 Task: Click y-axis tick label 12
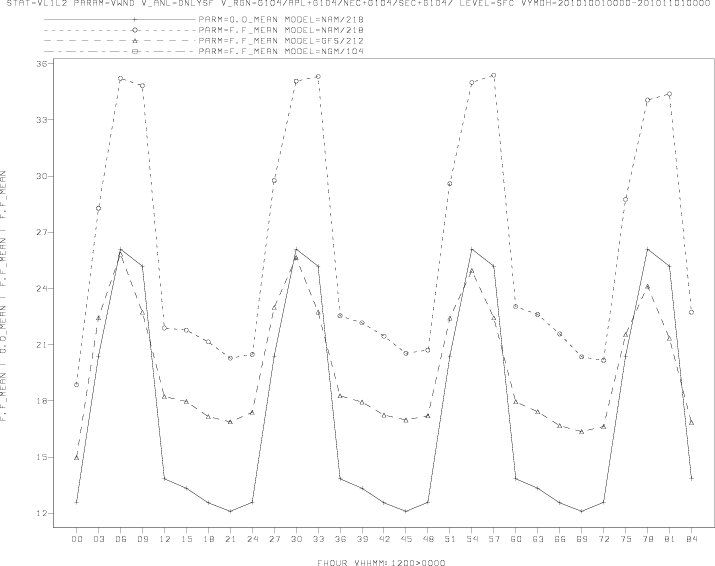click(41, 514)
